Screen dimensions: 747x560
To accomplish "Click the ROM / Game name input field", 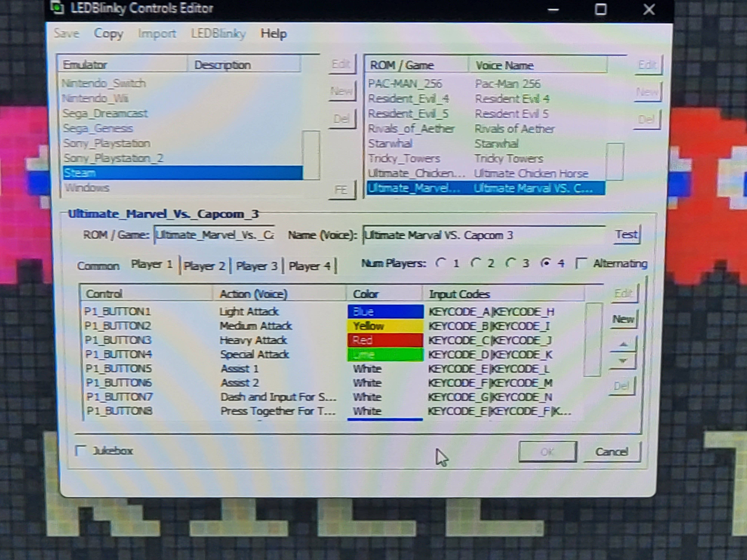I will (x=214, y=235).
